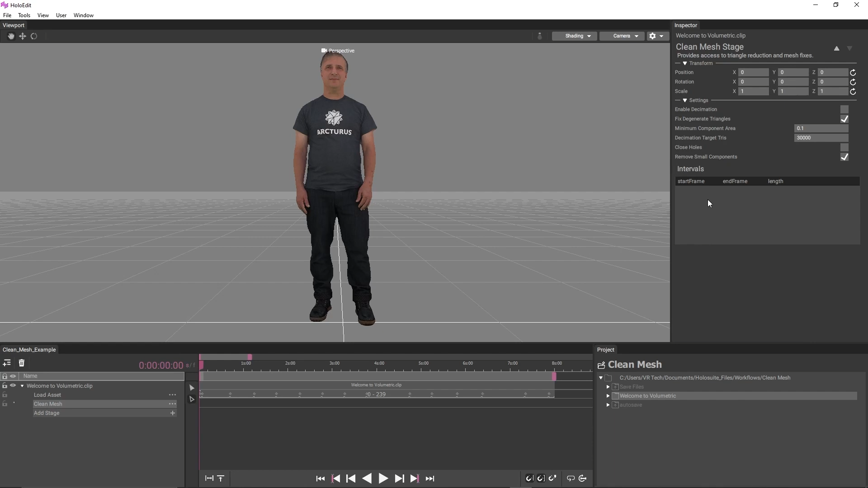This screenshot has height=488, width=868.
Task: Move Clean Mesh Stage up with arrow
Action: pos(836,48)
